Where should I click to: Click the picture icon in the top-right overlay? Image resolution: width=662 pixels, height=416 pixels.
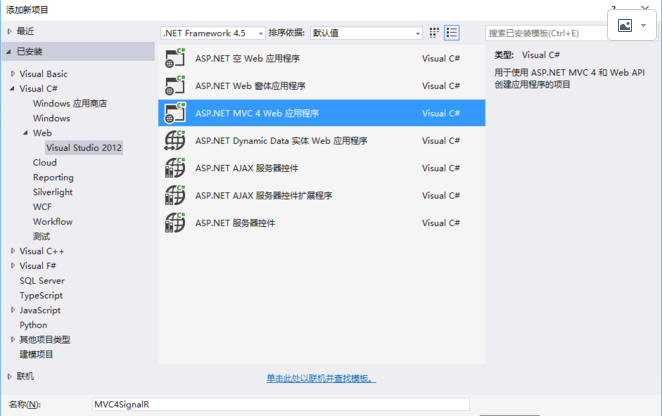click(625, 26)
